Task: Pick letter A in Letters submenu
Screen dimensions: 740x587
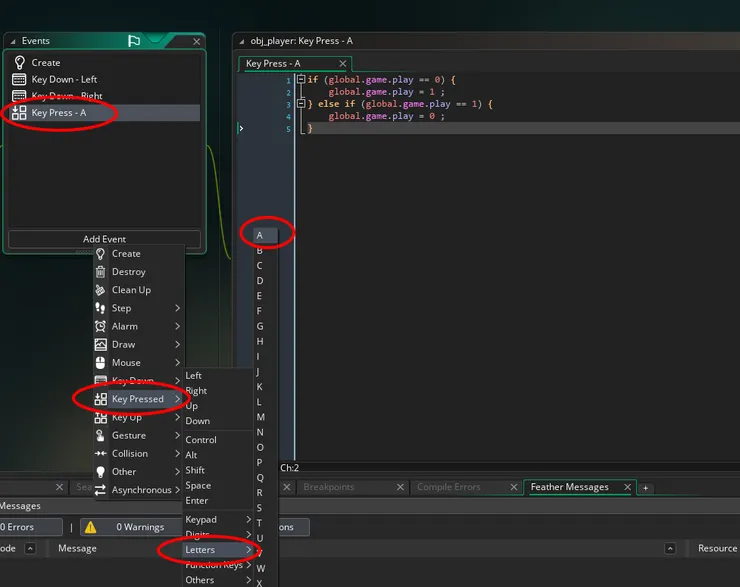Action: pyautogui.click(x=265, y=235)
